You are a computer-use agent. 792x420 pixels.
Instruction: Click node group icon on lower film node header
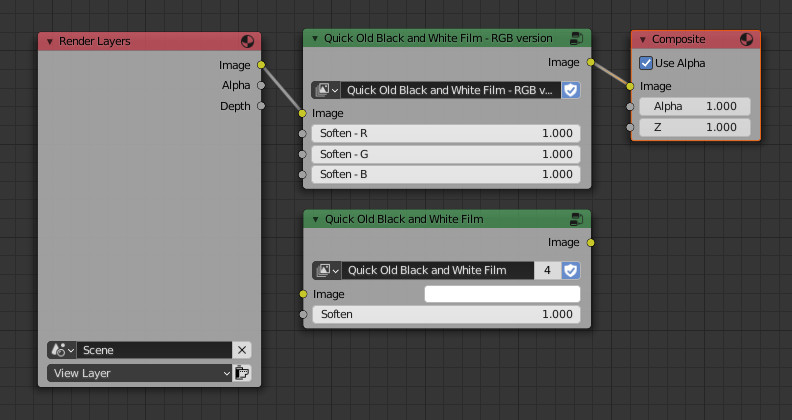576,219
